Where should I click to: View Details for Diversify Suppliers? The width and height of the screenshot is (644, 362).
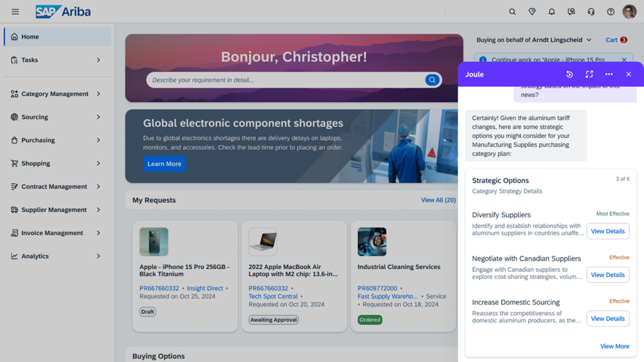tap(608, 231)
